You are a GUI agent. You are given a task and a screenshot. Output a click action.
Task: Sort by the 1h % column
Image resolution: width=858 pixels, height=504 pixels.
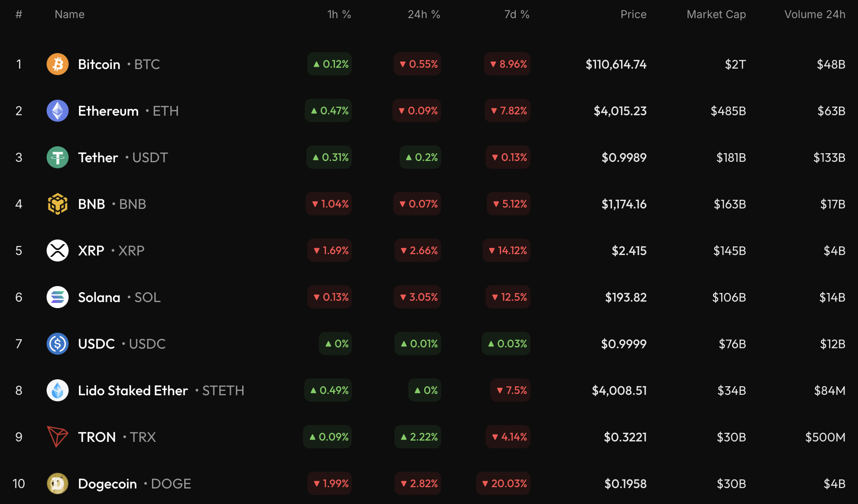[x=339, y=15]
